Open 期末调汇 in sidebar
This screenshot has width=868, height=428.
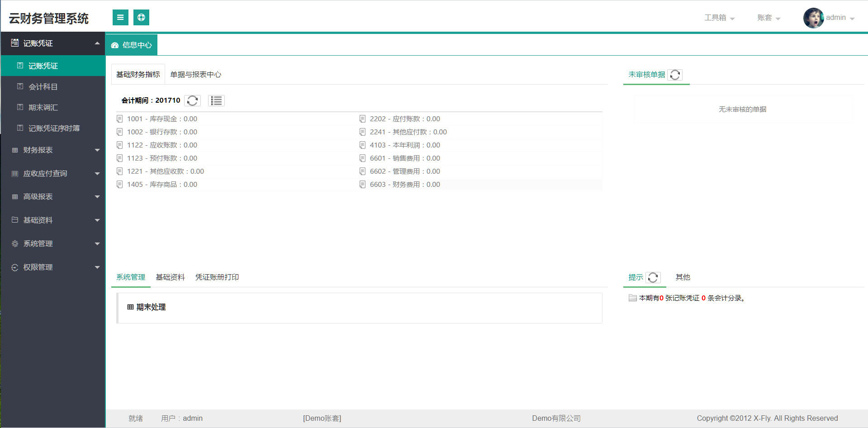(53, 108)
